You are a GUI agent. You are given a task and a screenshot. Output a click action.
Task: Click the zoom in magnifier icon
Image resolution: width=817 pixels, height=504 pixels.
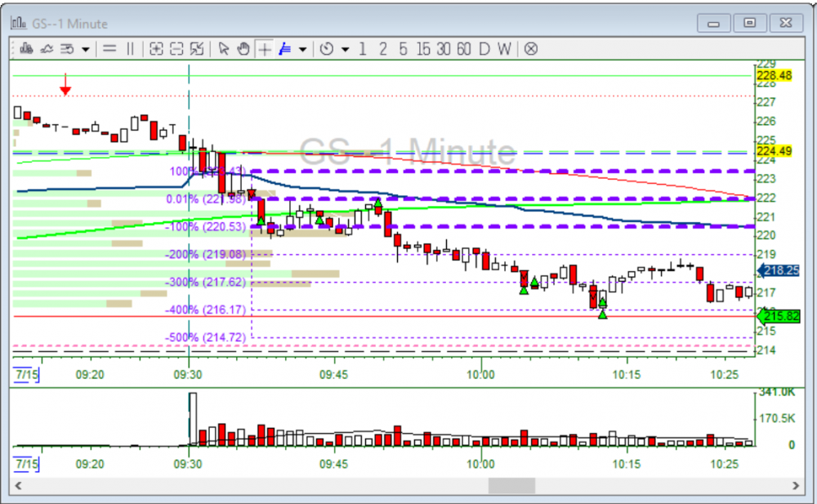tap(156, 49)
